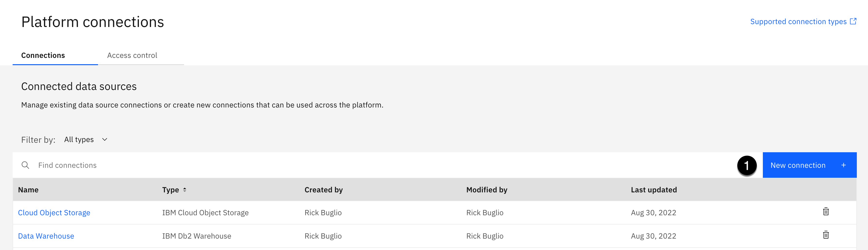Click the plus icon on New connection
This screenshot has height=250, width=868.
click(843, 165)
